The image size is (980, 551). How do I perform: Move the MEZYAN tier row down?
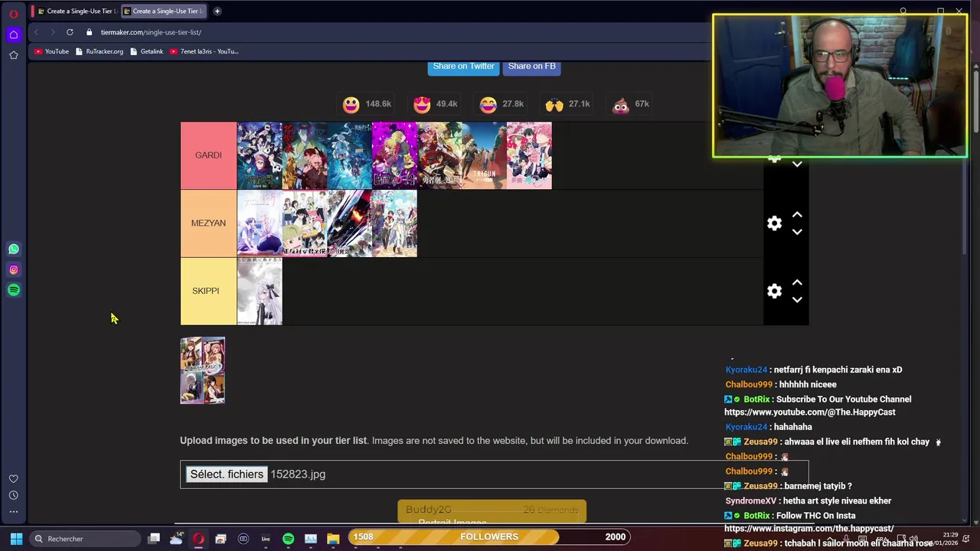(x=797, y=232)
